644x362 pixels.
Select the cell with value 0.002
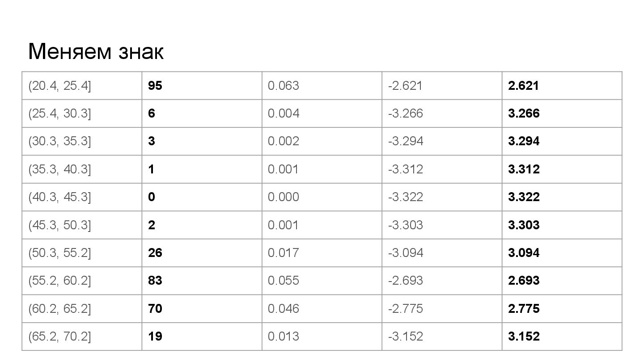pyautogui.click(x=322, y=142)
